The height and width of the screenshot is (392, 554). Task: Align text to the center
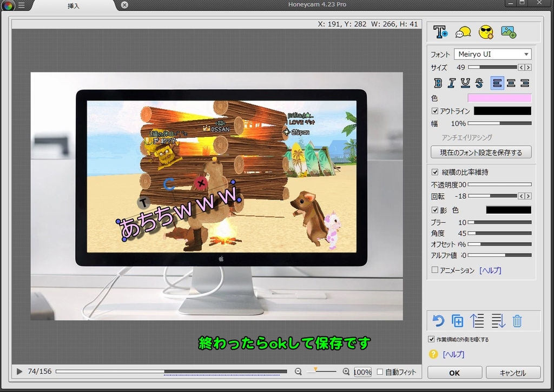[x=511, y=83]
